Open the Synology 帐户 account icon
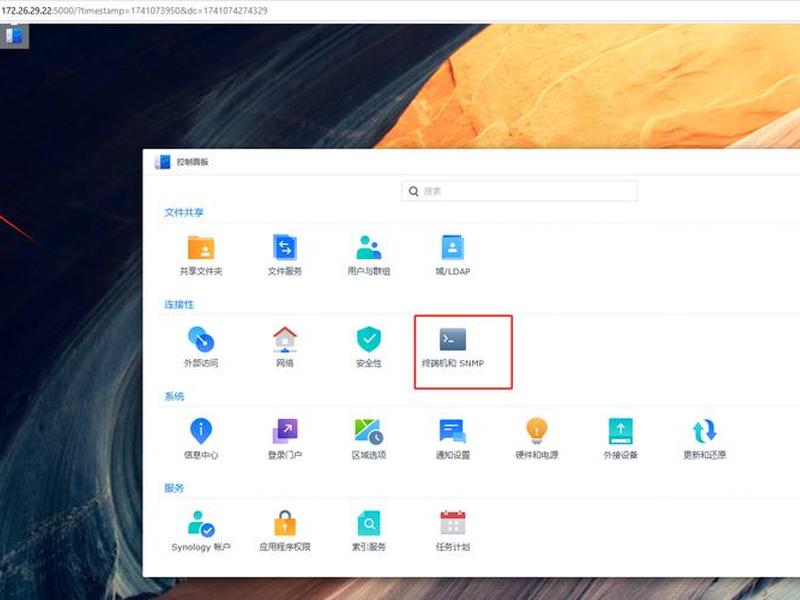Viewport: 800px width, 600px height. [201, 523]
